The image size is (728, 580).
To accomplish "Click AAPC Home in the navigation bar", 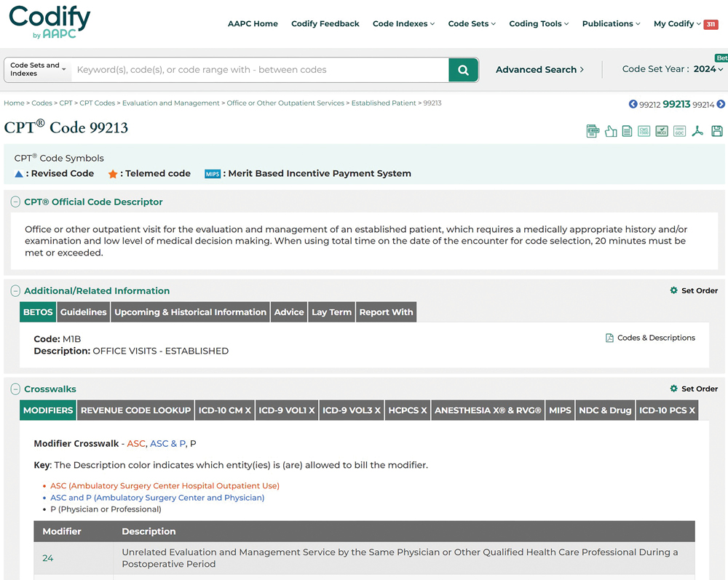I will tap(253, 23).
